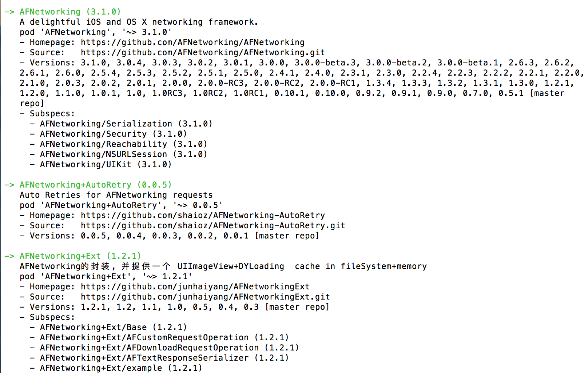The height and width of the screenshot is (373, 588).
Task: Click the AFNetworking-AutoRetry.git source URL
Action: (213, 226)
